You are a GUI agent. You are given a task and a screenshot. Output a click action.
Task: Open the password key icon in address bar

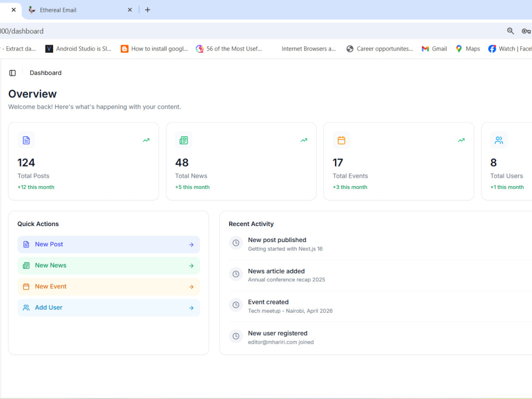point(526,31)
